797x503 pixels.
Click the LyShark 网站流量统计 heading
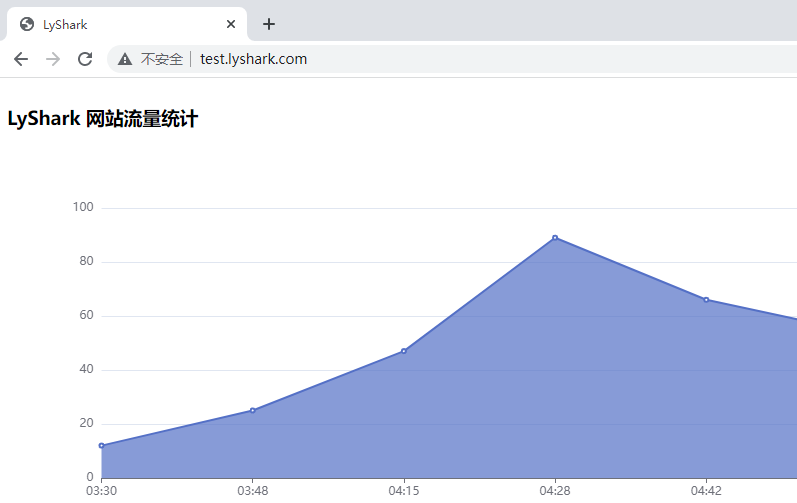click(103, 119)
